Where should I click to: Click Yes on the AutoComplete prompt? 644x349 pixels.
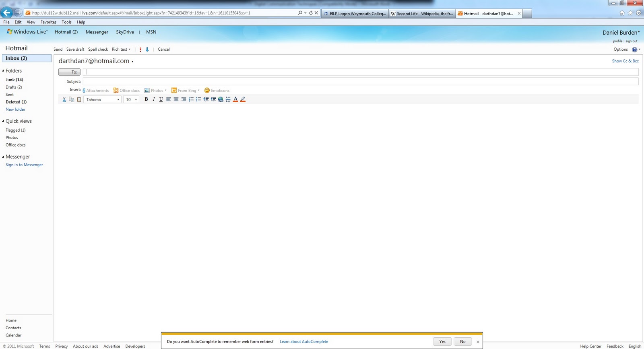442,341
